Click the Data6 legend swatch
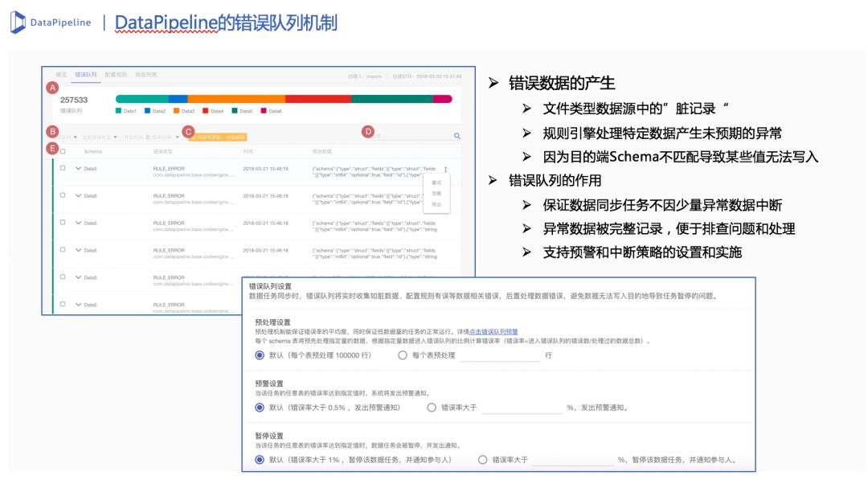This screenshot has width=868, height=484. pos(264,111)
